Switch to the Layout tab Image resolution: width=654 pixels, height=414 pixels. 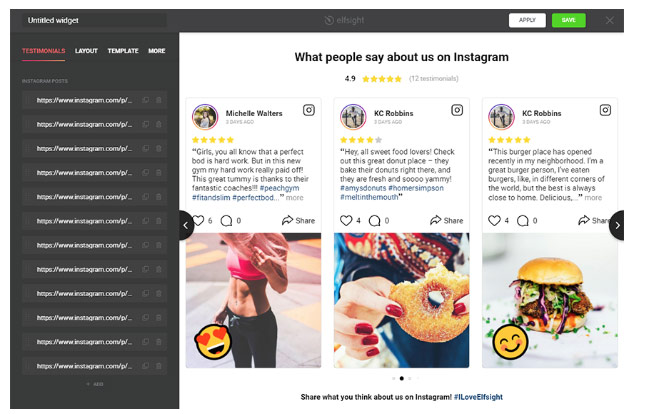(86, 51)
